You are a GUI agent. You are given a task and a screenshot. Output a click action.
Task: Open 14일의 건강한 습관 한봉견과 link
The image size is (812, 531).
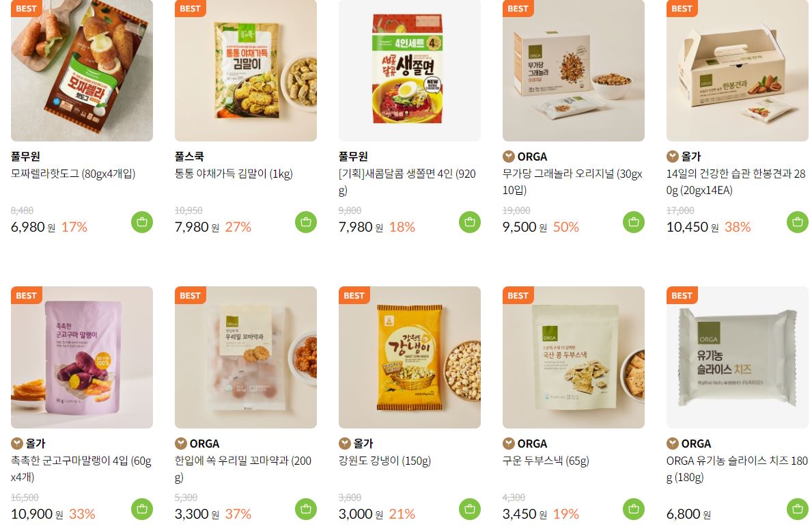tap(736, 182)
